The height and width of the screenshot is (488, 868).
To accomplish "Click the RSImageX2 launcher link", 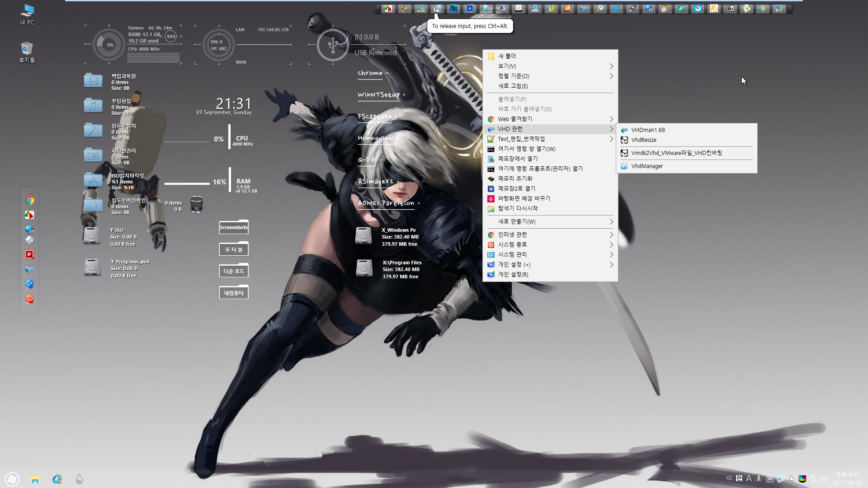I will click(x=376, y=182).
